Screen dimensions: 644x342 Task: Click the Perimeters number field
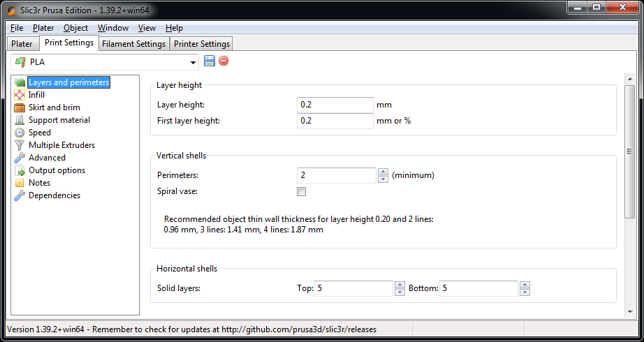tap(337, 175)
